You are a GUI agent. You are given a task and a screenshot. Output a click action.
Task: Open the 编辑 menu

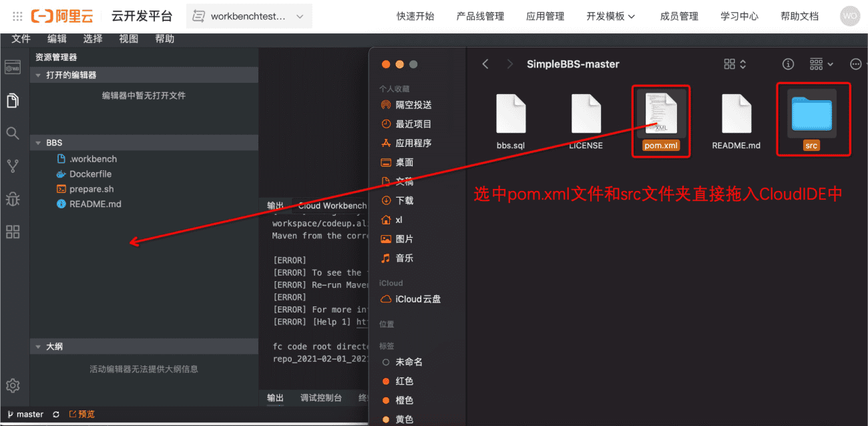click(x=57, y=39)
